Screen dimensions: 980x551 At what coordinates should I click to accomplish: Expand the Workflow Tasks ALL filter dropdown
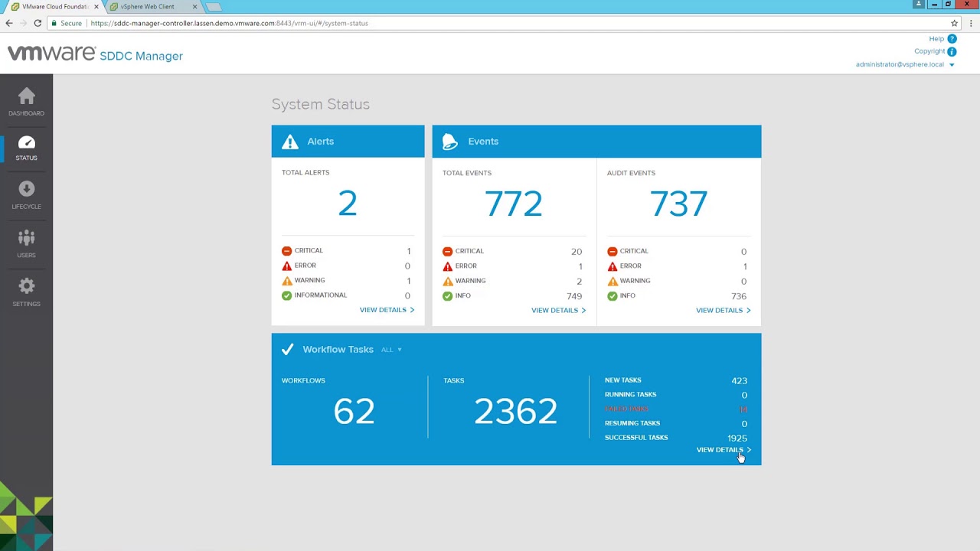click(391, 350)
